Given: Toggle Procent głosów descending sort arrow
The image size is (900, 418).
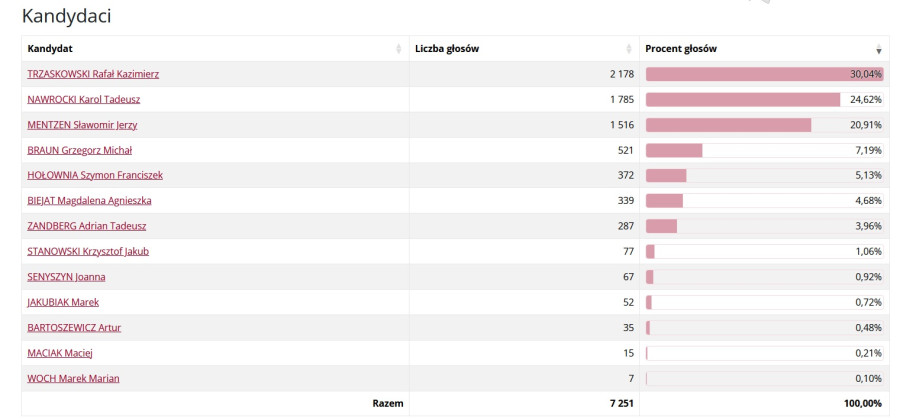Looking at the screenshot, I should coord(879,49).
